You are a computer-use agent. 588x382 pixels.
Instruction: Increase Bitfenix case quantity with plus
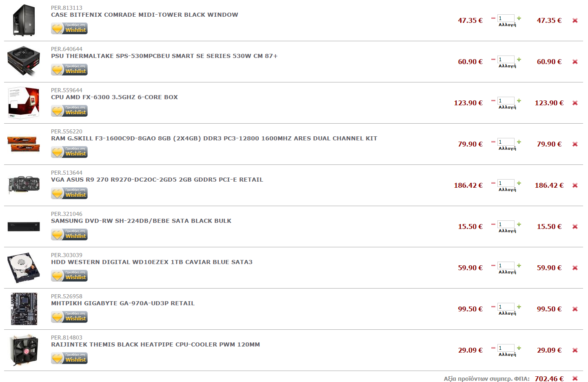coord(519,18)
